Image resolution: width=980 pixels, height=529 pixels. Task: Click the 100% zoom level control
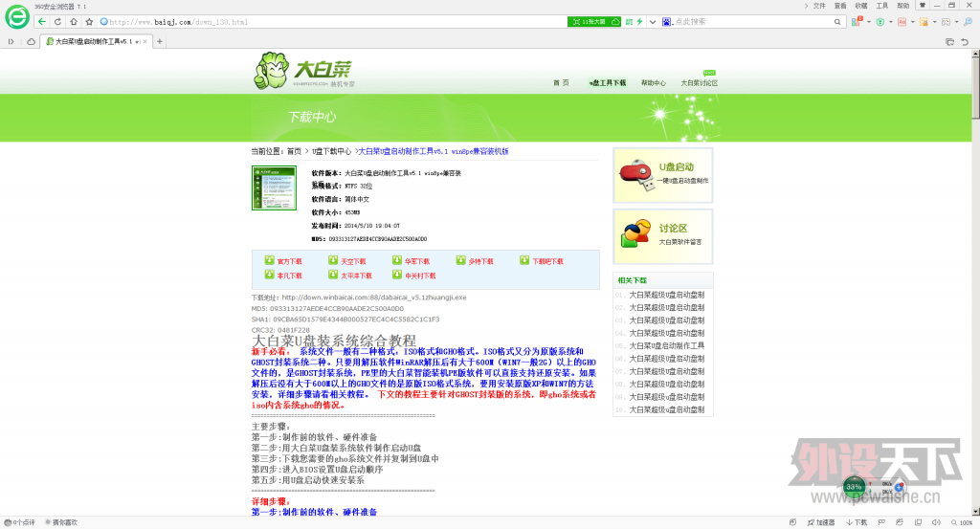[962, 522]
